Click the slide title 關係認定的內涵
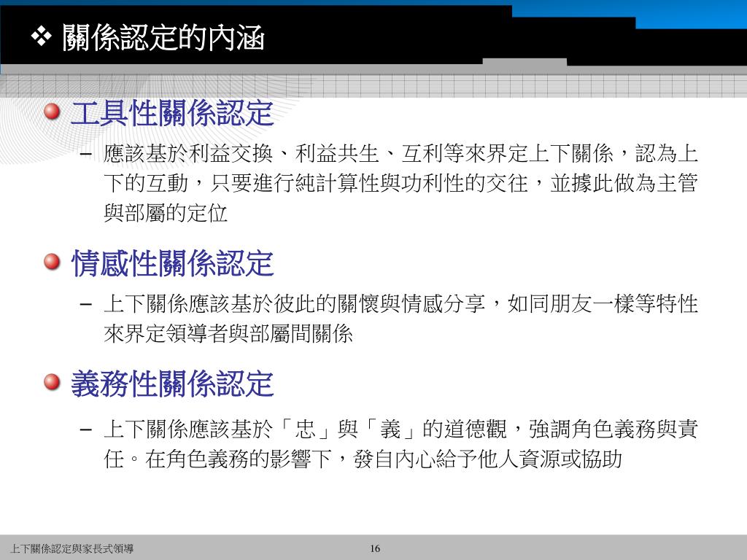Screen dimensions: 747x560 163,38
